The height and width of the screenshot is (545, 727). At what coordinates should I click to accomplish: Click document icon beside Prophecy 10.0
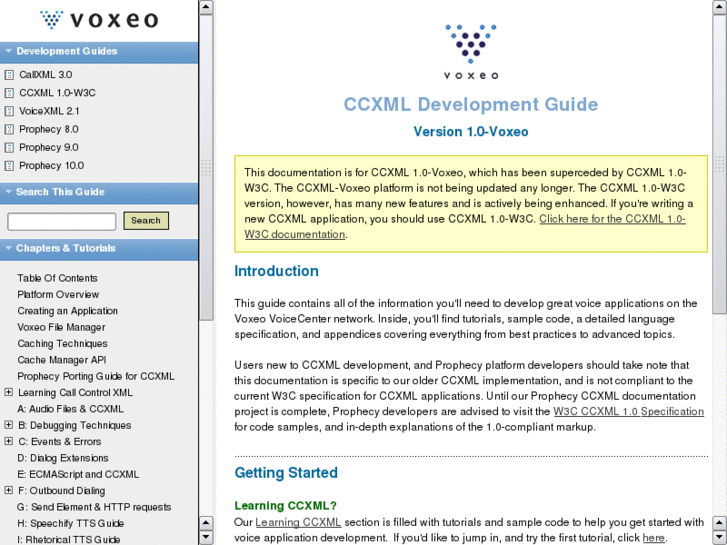point(9,166)
